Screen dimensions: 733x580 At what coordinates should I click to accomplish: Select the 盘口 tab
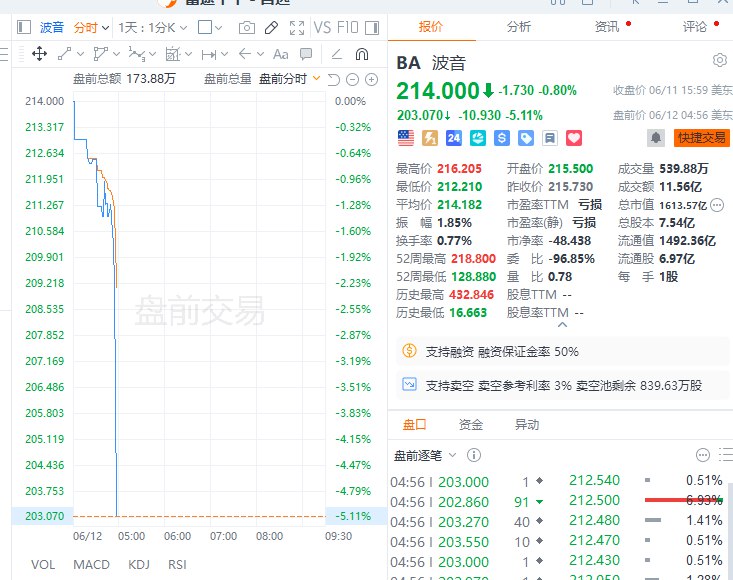point(415,424)
